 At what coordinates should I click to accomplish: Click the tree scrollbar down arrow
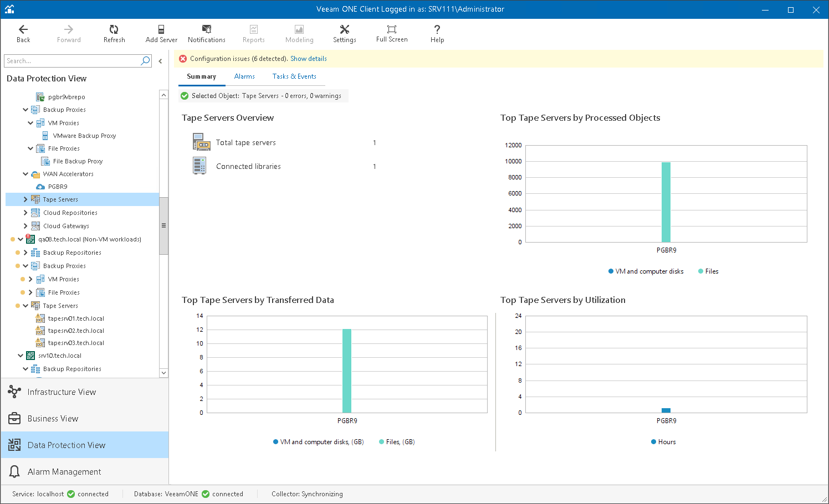(163, 373)
